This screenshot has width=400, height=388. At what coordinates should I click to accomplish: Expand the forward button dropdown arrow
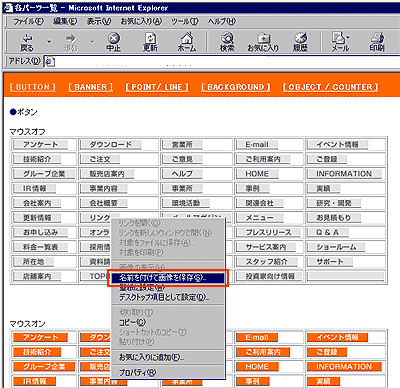tap(92, 42)
